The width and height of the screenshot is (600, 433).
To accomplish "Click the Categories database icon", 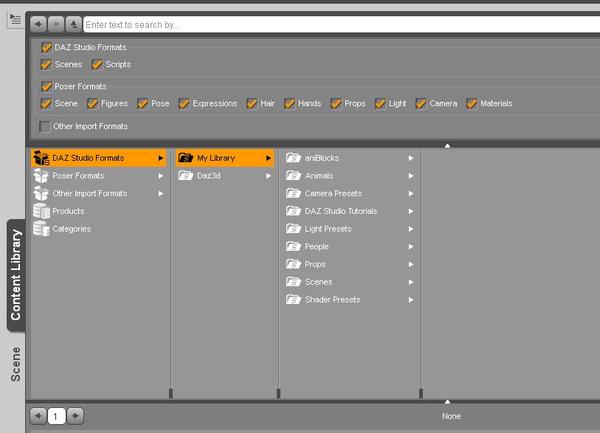I will pos(41,229).
